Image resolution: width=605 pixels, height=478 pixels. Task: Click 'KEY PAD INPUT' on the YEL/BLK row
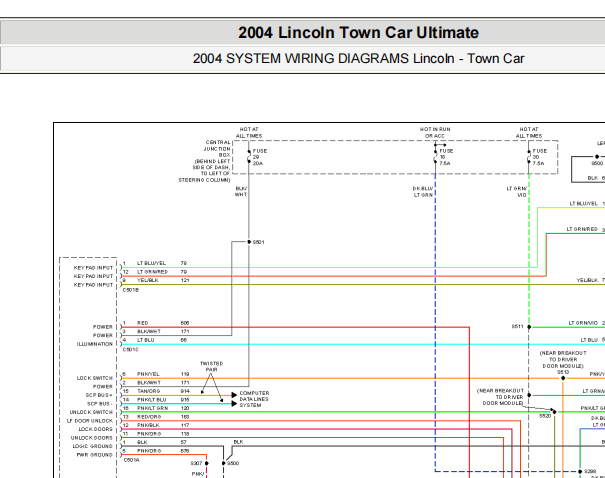93,285
